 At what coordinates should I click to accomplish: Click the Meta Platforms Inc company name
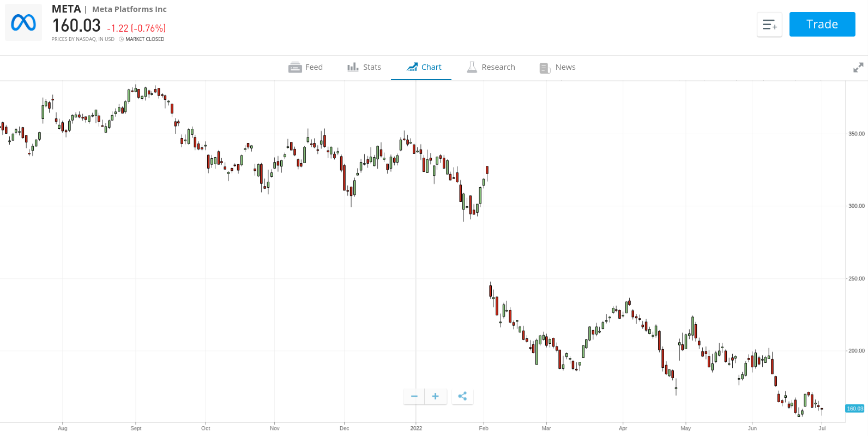[129, 9]
